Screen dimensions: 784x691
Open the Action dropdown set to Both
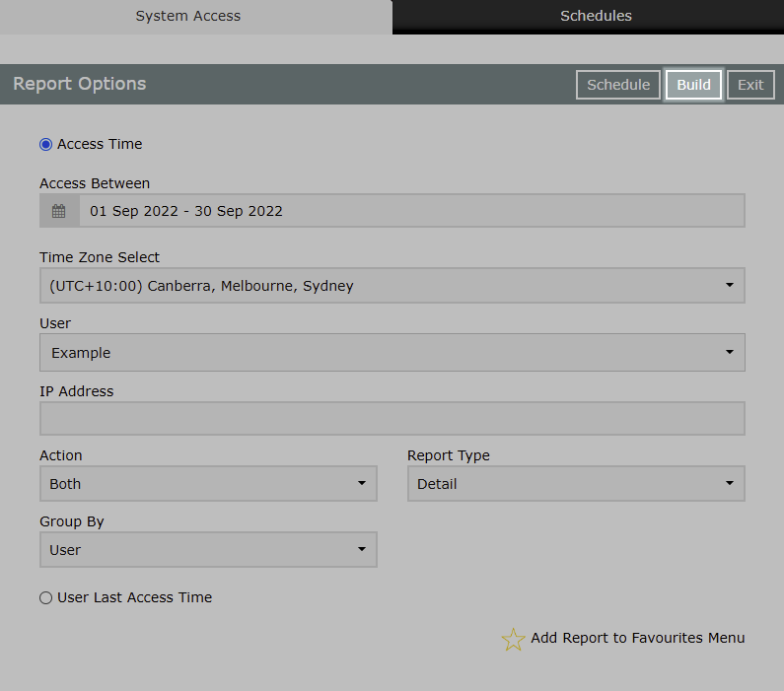(208, 484)
